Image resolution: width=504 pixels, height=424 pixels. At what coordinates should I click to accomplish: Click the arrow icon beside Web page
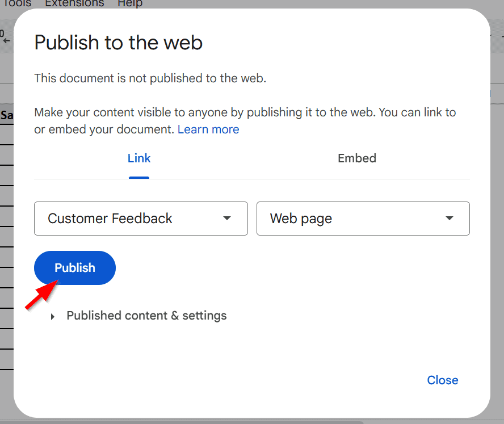coord(450,219)
